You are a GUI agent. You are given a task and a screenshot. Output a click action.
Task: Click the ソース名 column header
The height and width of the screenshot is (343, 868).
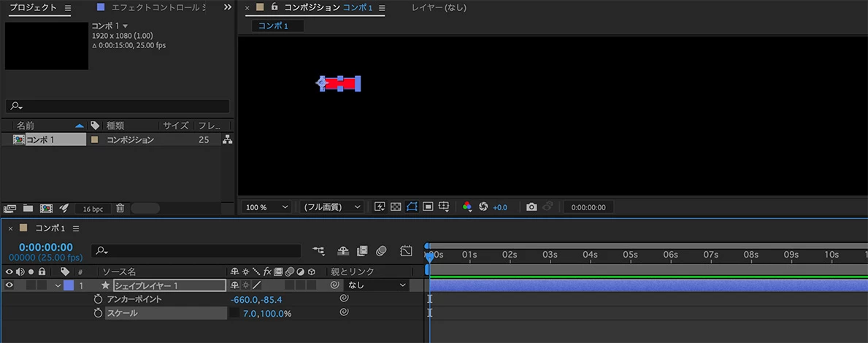coord(119,271)
